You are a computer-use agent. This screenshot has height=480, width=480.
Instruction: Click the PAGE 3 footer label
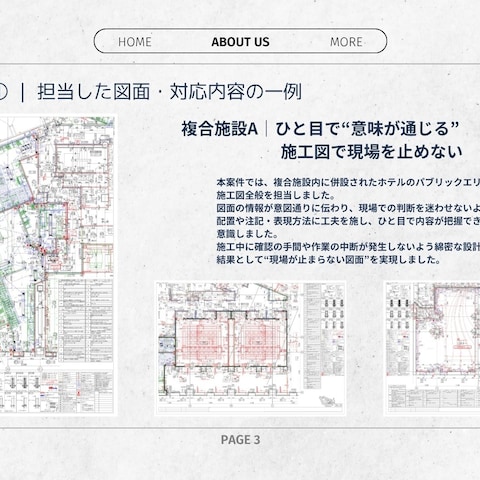(240, 439)
